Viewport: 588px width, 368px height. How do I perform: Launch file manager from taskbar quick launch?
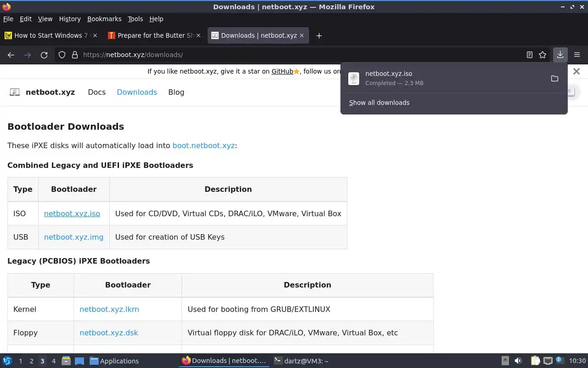click(66, 361)
